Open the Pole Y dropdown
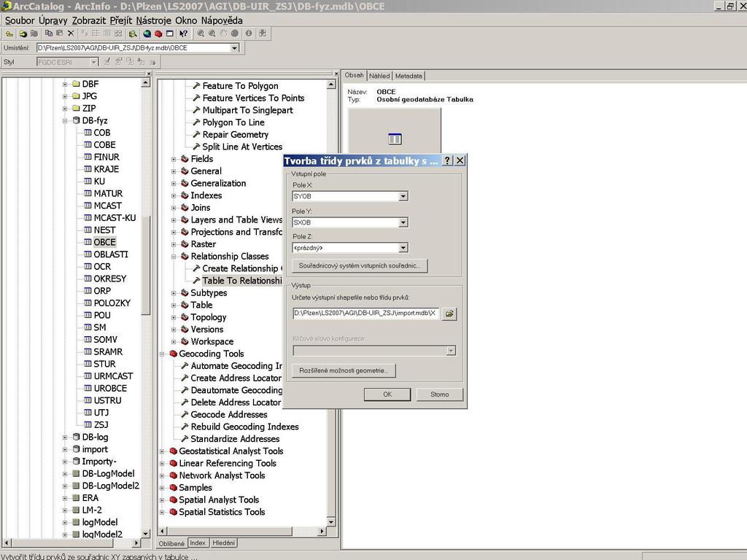747x560 pixels. coord(403,222)
